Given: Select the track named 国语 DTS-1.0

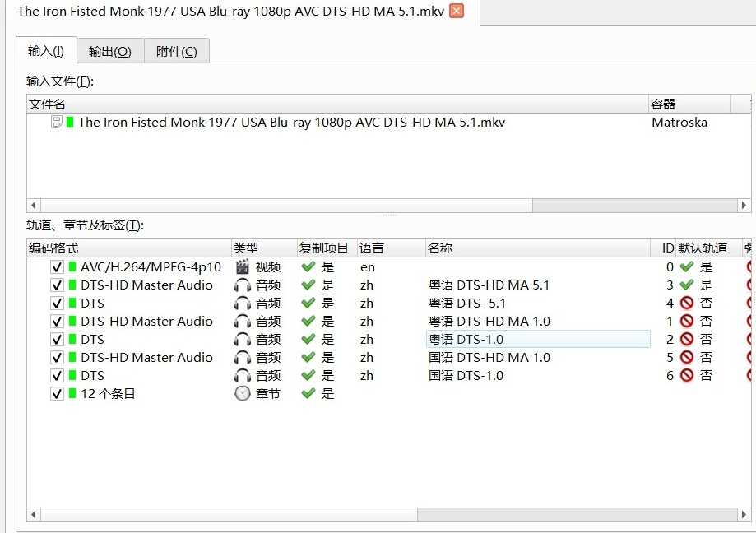Looking at the screenshot, I should point(466,375).
